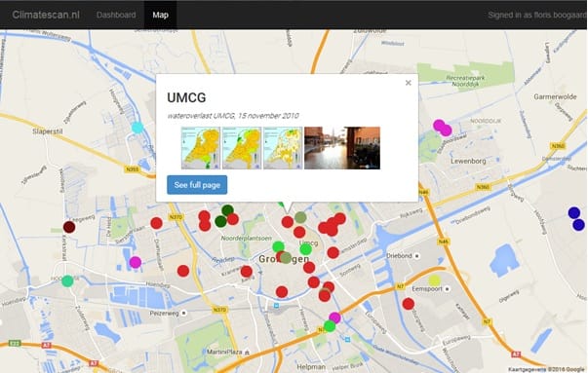588x373 pixels.
Task: Click the magenta marker near the N7 junction
Action: [x=334, y=317]
